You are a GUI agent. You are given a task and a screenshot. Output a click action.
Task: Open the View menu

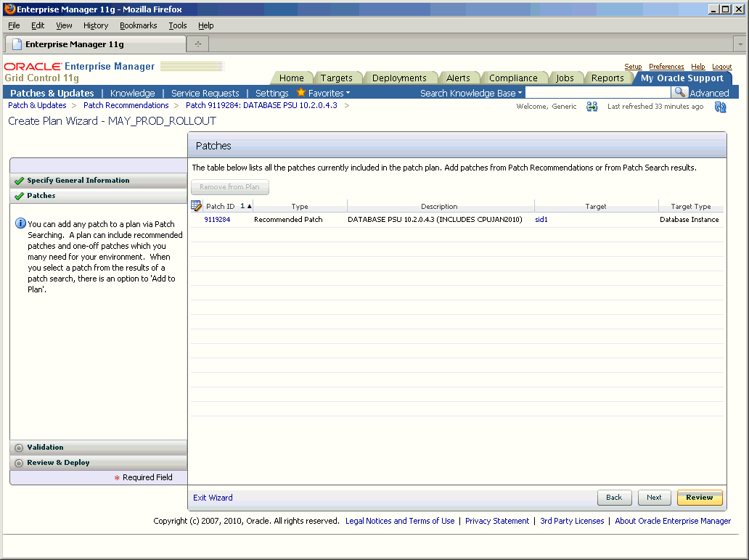tap(64, 25)
